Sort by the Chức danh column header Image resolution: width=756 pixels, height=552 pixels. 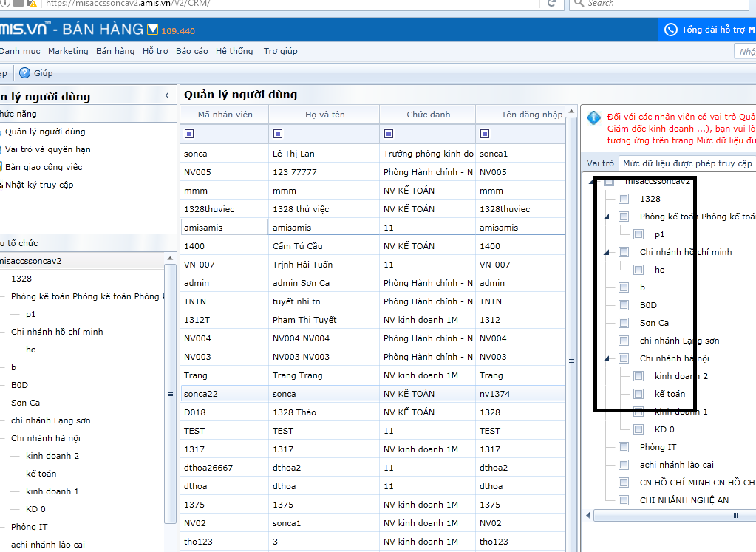pos(428,115)
